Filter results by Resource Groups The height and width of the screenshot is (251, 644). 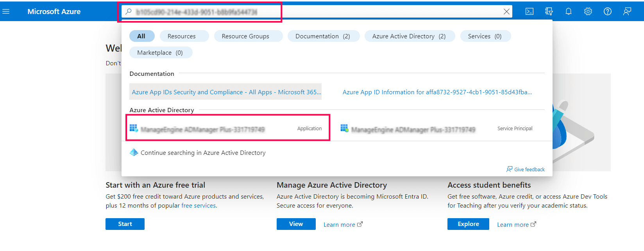(x=245, y=36)
